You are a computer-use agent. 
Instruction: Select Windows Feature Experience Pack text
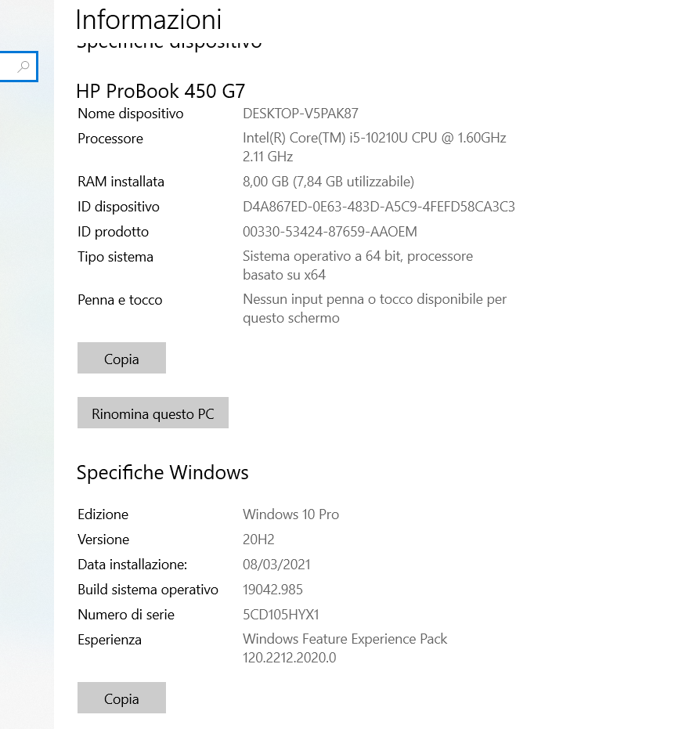(345, 648)
